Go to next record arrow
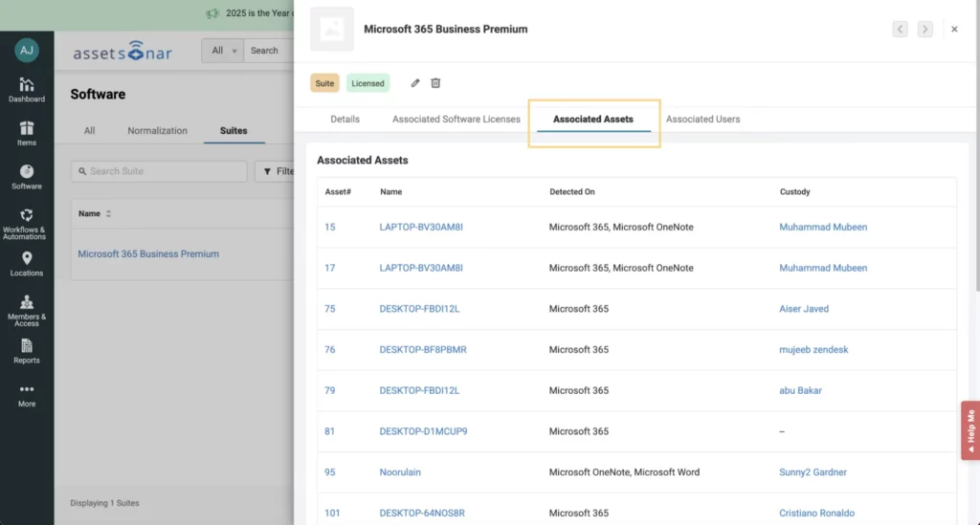Viewport: 980px width, 525px height. click(925, 29)
